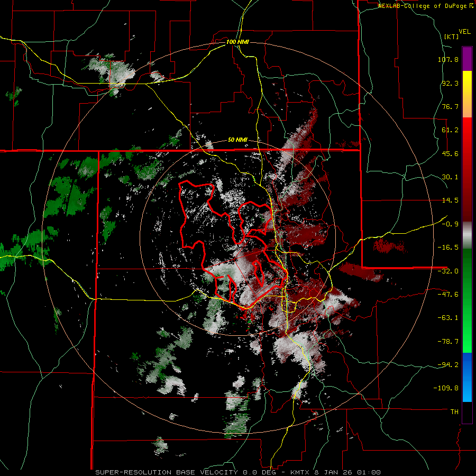476x476 pixels.
Task: Click the 92.3 velocity scale value
Action: (450, 83)
